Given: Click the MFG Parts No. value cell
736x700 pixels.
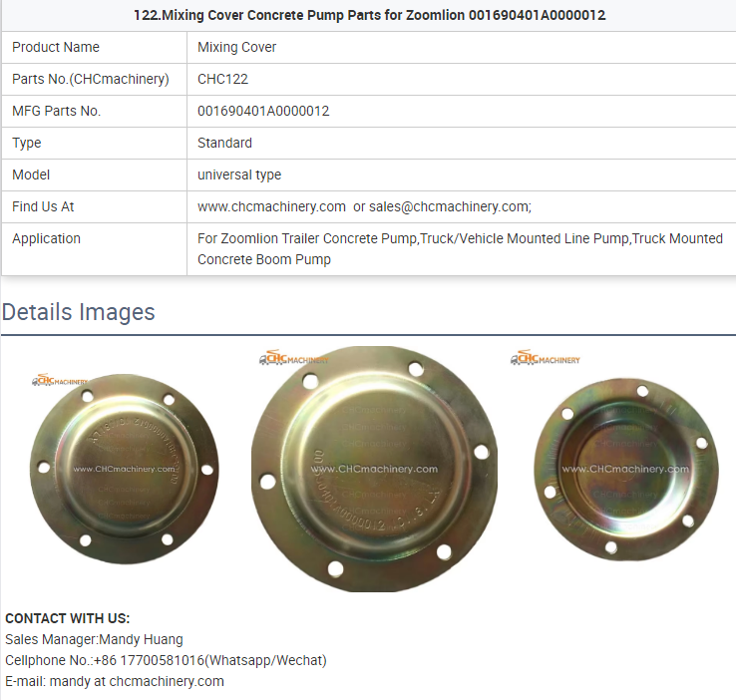Looking at the screenshot, I should click(x=263, y=111).
